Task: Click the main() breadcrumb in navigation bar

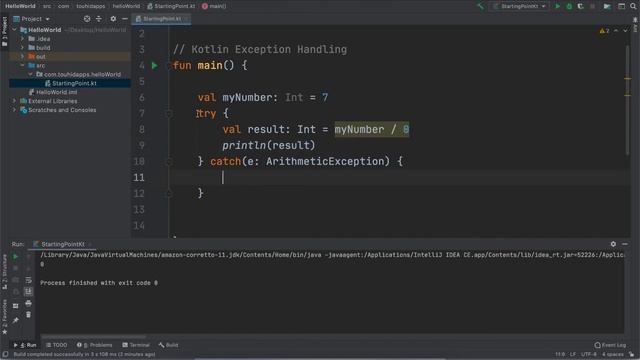Action: [x=214, y=6]
